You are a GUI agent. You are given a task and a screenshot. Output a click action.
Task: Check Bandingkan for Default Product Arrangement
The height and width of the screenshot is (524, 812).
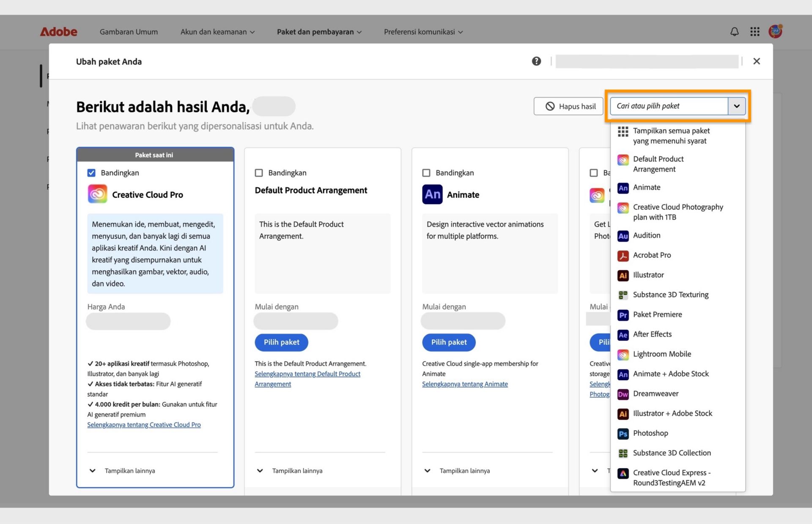tap(259, 173)
